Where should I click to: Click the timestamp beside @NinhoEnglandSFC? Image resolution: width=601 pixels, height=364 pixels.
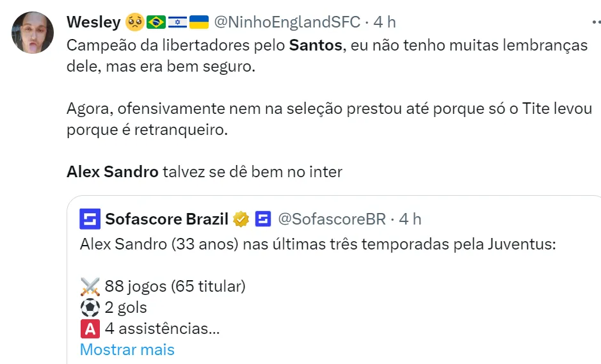point(385,22)
